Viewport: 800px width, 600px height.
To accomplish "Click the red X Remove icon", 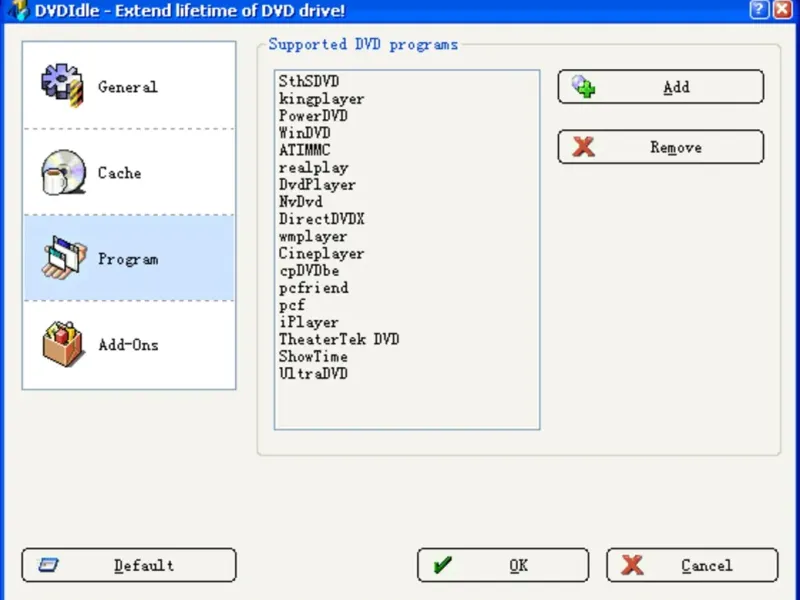I will [583, 147].
